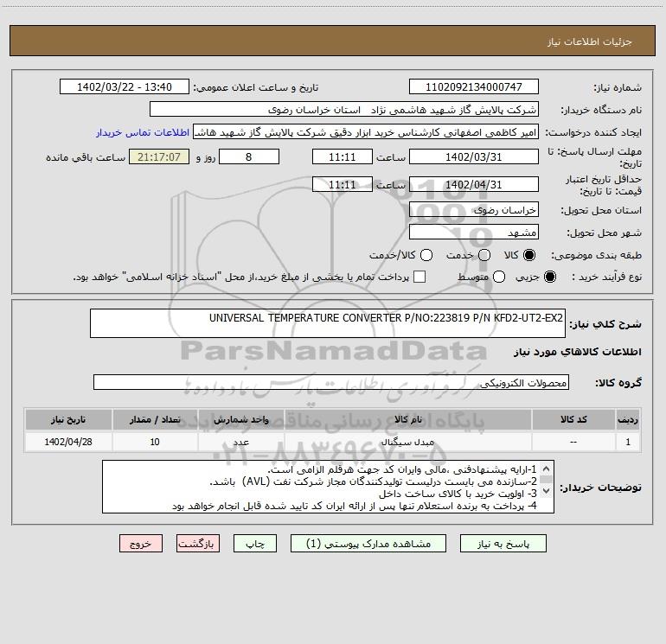Click the شماره نیاز number field
666x644 pixels.
[474, 86]
